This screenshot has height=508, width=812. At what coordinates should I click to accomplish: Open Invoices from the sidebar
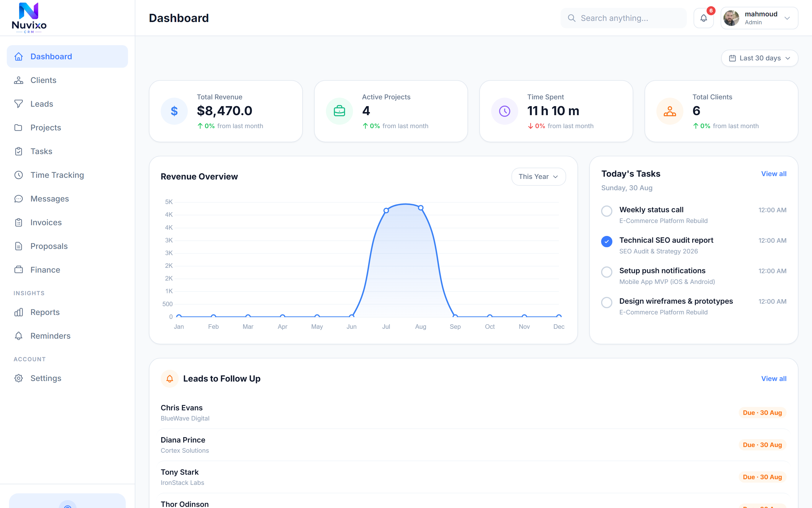67,222
